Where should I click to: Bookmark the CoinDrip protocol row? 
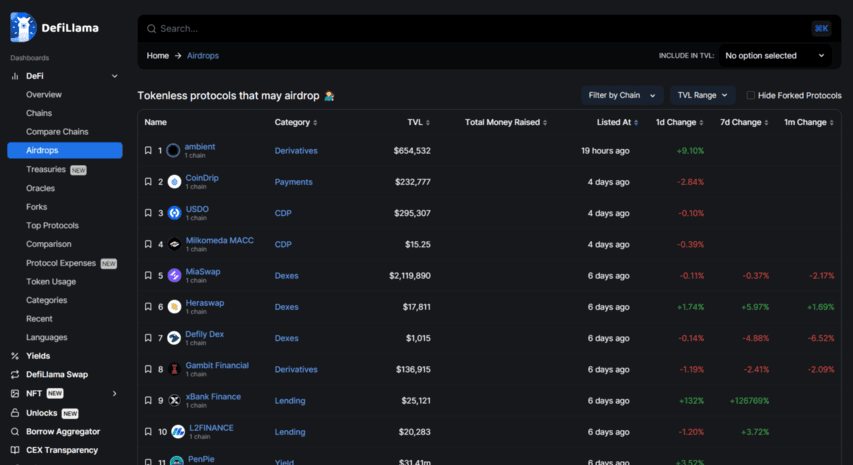pos(148,182)
